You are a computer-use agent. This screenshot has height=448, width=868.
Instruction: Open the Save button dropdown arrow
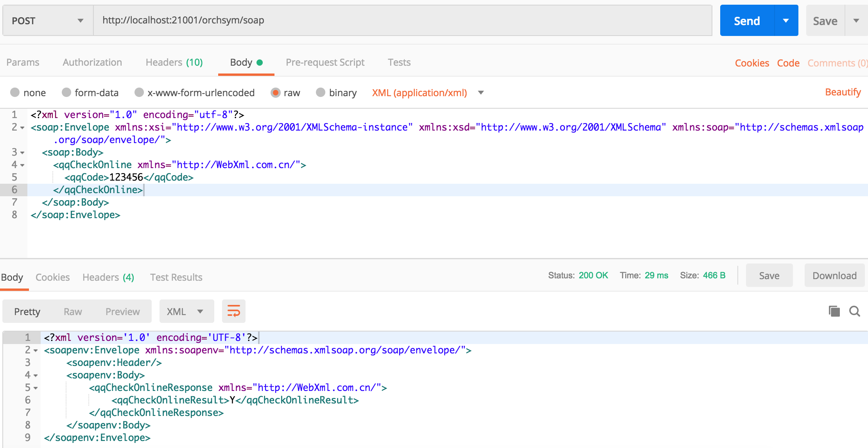[x=856, y=21]
